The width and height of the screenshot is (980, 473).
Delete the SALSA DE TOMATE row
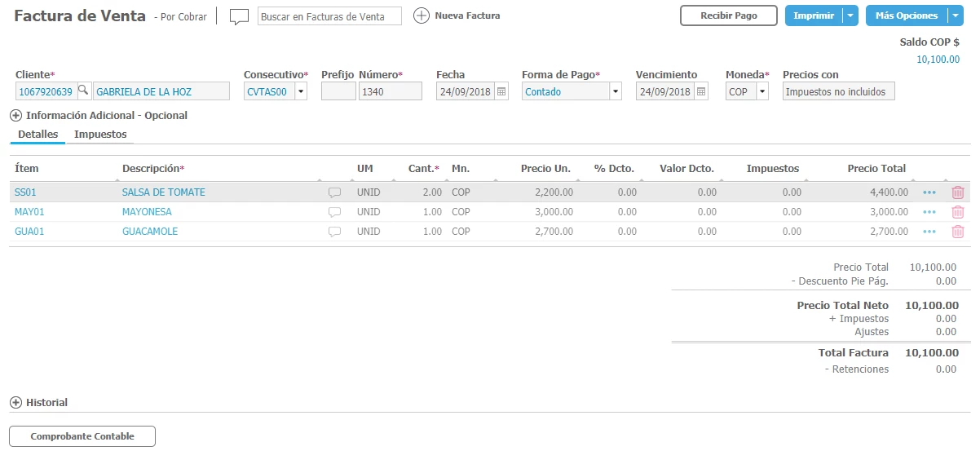pyautogui.click(x=957, y=192)
